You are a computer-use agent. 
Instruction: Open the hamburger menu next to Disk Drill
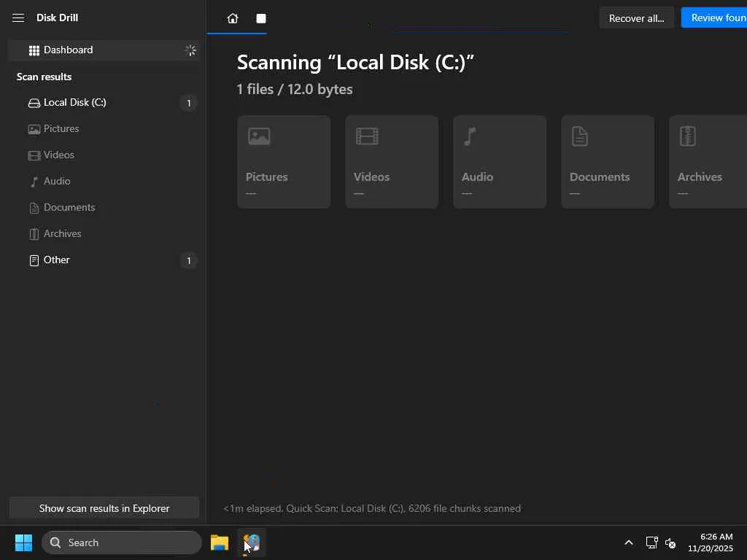tap(18, 18)
